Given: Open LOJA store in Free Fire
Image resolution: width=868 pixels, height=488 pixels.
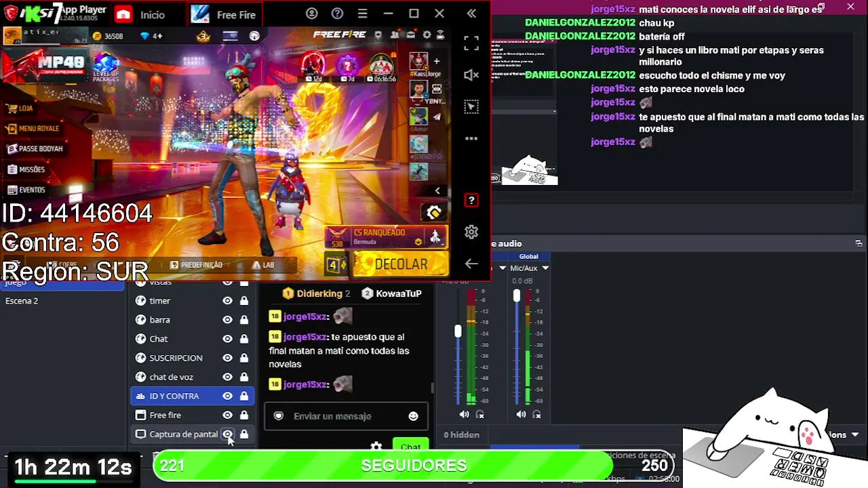Looking at the screenshot, I should (20, 108).
